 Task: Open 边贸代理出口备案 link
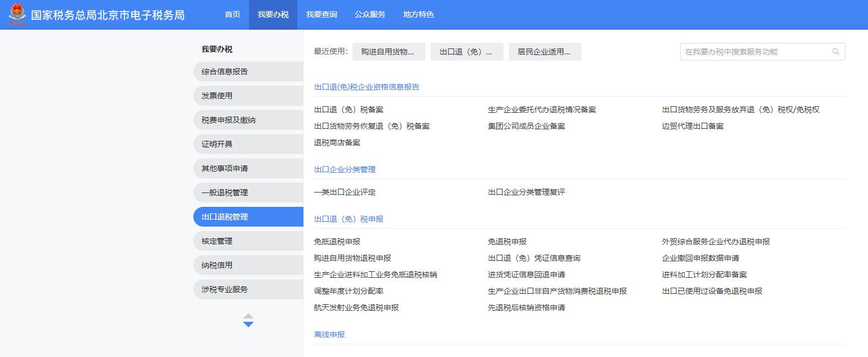click(693, 126)
